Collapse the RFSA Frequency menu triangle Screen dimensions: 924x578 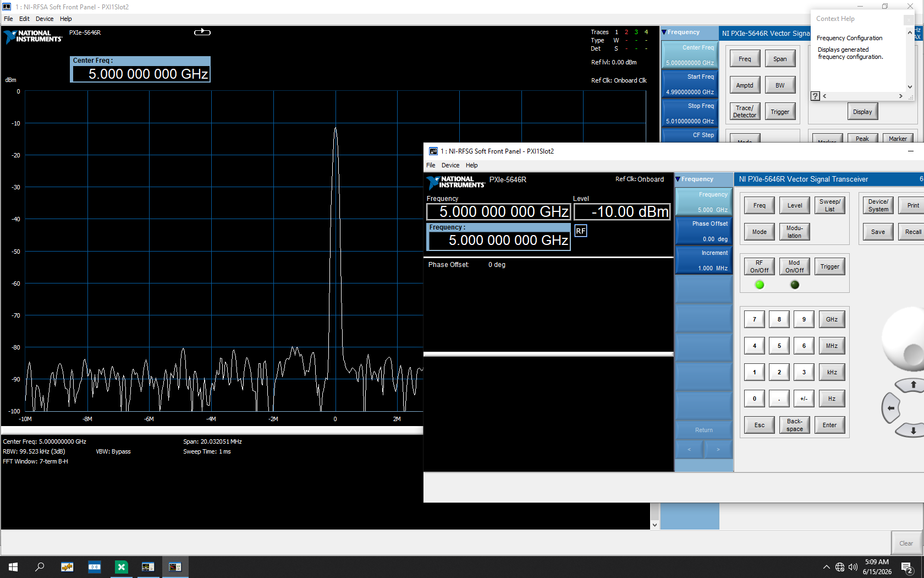coord(664,32)
